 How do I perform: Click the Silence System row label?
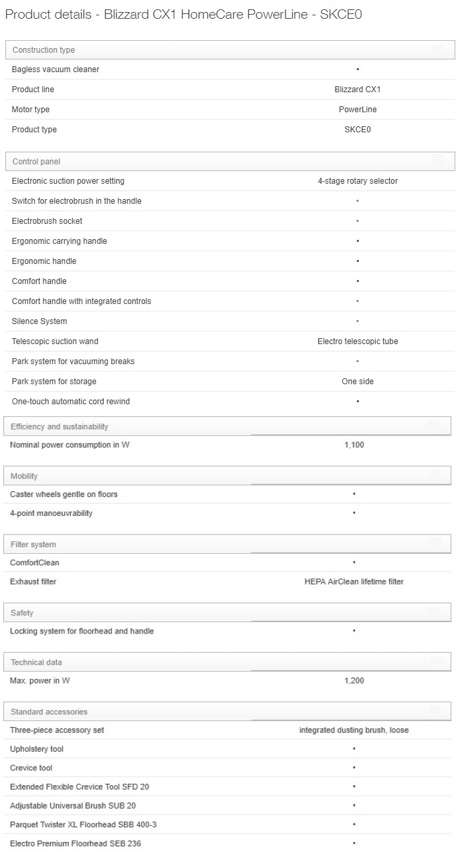click(x=39, y=321)
